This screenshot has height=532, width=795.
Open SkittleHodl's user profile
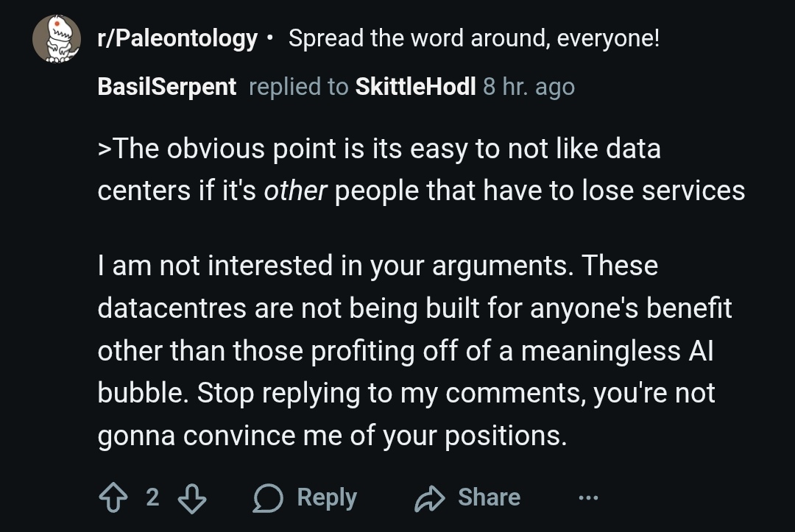click(415, 87)
